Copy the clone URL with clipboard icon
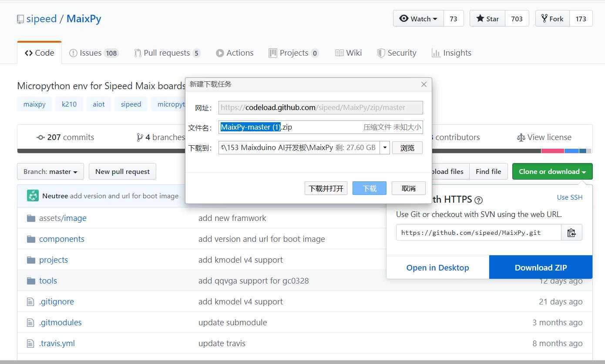This screenshot has height=364, width=605. point(571,233)
